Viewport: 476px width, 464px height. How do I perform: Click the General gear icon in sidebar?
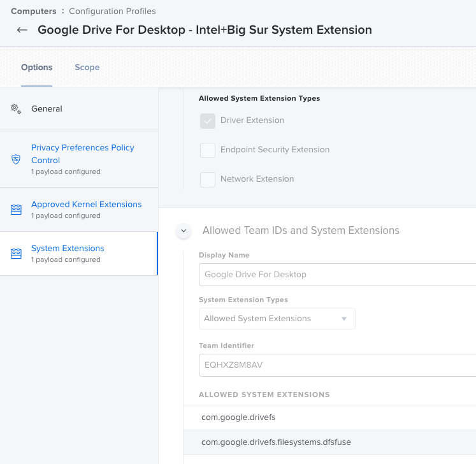16,109
